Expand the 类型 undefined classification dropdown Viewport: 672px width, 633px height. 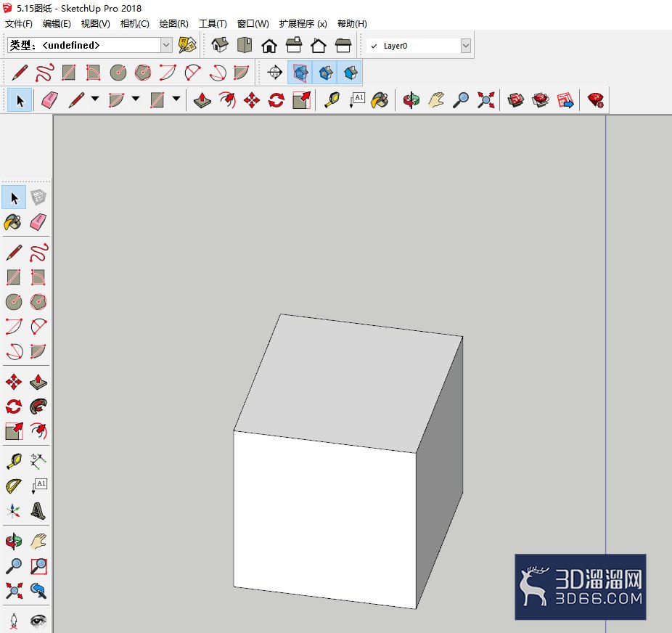point(166,45)
